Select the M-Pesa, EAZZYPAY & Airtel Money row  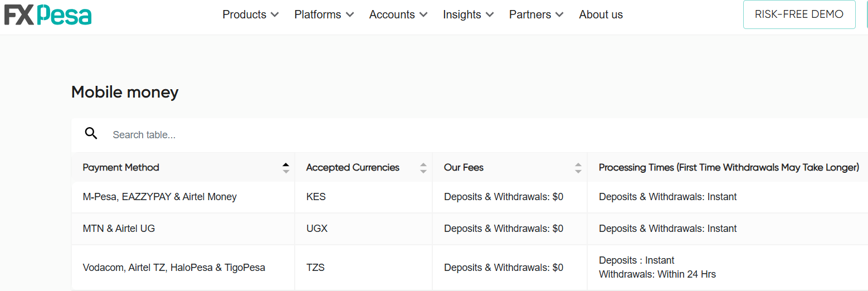point(160,197)
